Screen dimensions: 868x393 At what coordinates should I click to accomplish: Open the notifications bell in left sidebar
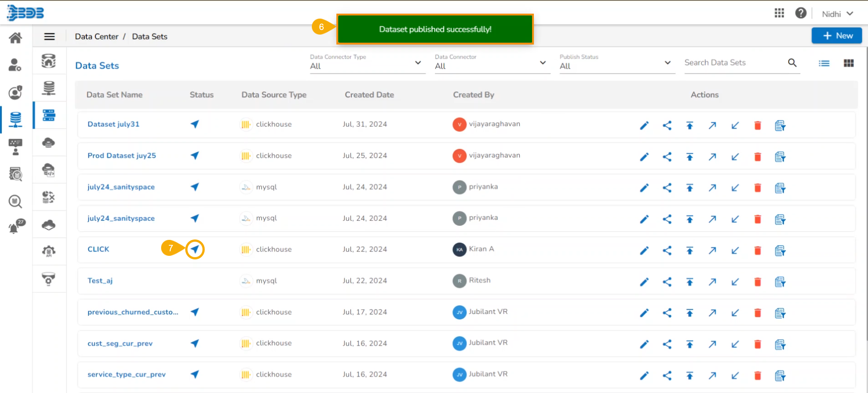coord(15,227)
